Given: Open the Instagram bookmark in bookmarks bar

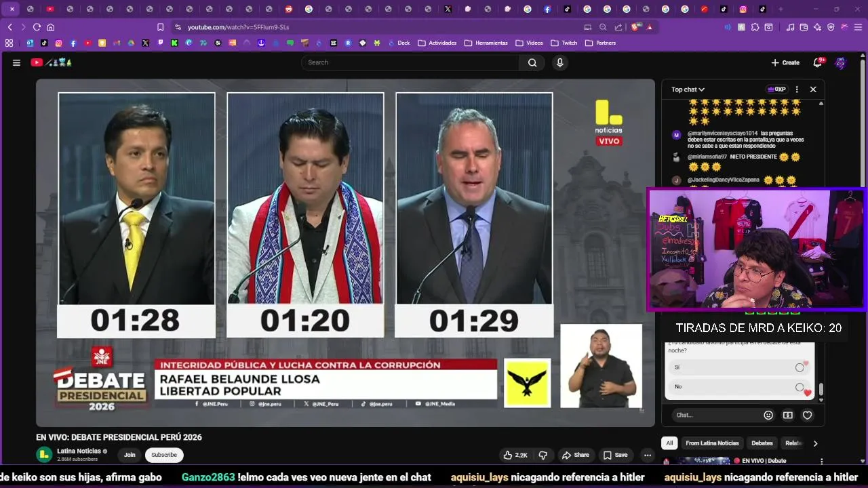Looking at the screenshot, I should [x=59, y=43].
